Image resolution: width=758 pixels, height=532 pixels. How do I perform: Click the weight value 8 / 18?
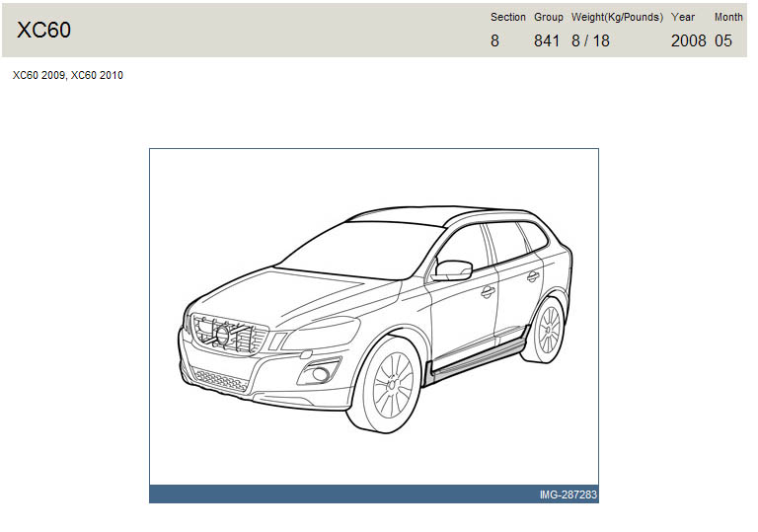[x=590, y=40]
